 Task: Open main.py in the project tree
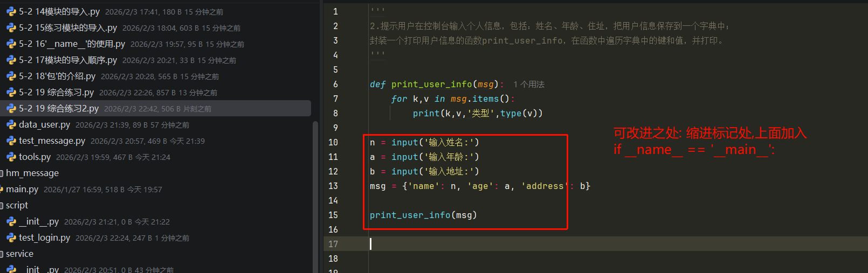point(22,189)
